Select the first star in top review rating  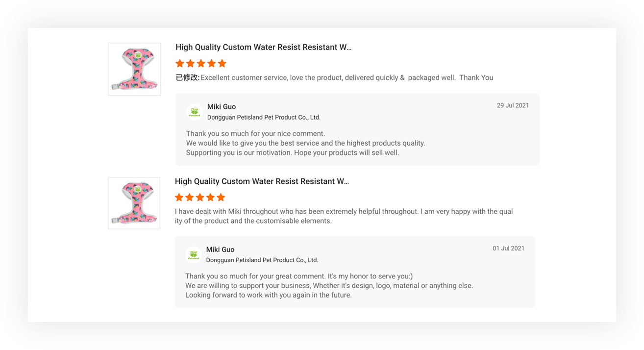[x=180, y=63]
